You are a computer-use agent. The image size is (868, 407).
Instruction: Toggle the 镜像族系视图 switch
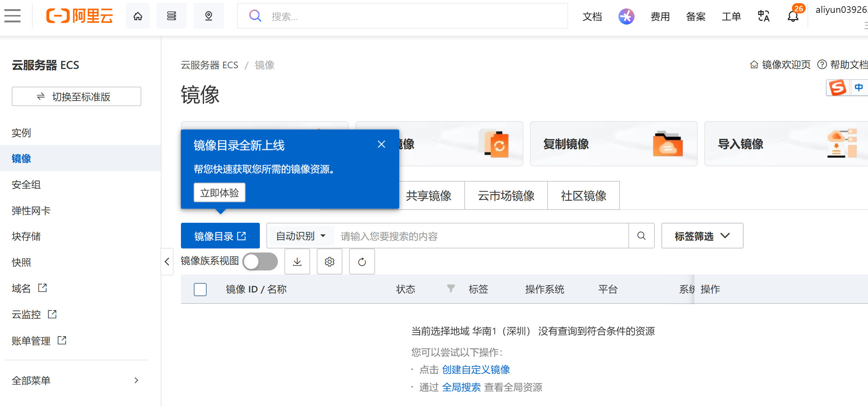click(260, 262)
